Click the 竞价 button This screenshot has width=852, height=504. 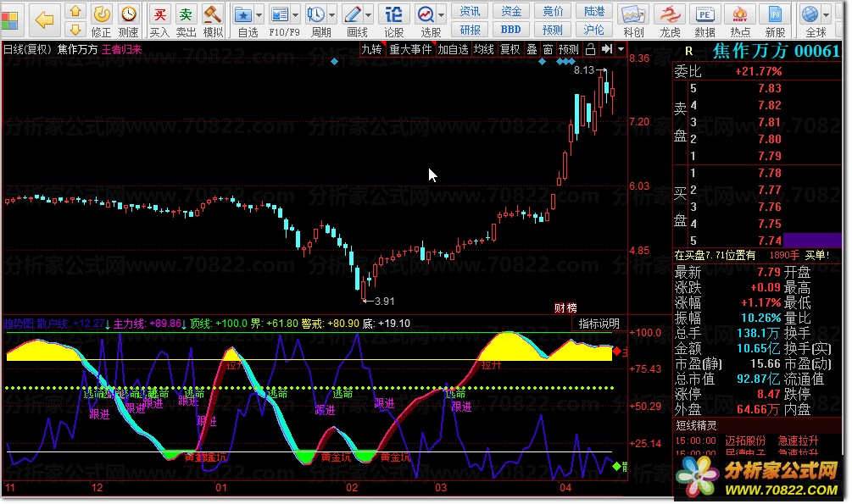pos(553,11)
